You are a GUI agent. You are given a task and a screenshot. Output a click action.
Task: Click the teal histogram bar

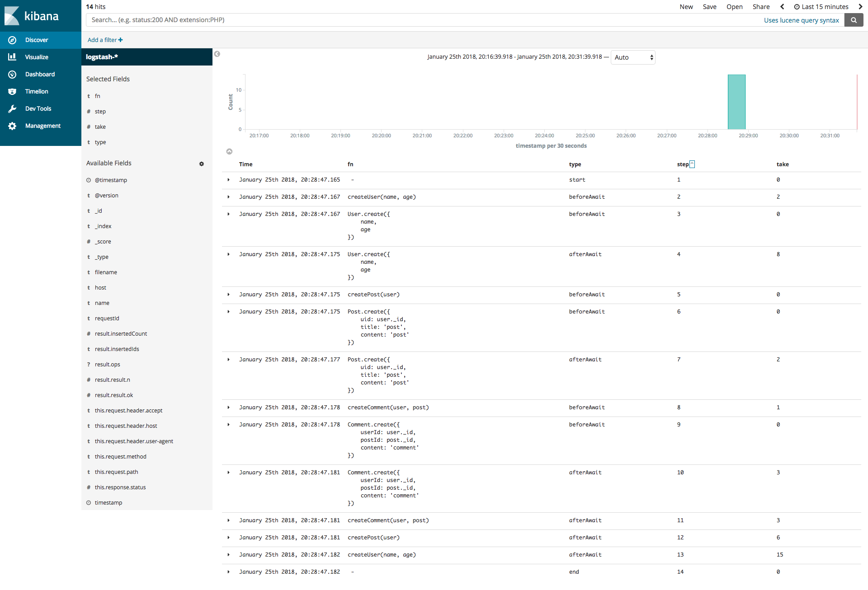click(736, 102)
